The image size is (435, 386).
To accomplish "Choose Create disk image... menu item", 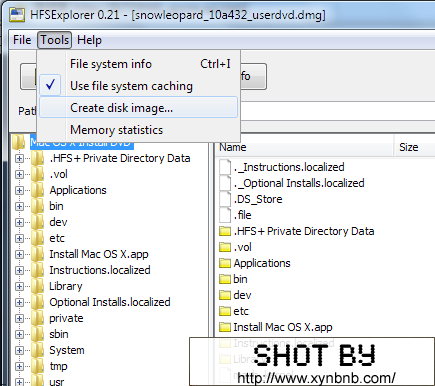I will 139,107.
